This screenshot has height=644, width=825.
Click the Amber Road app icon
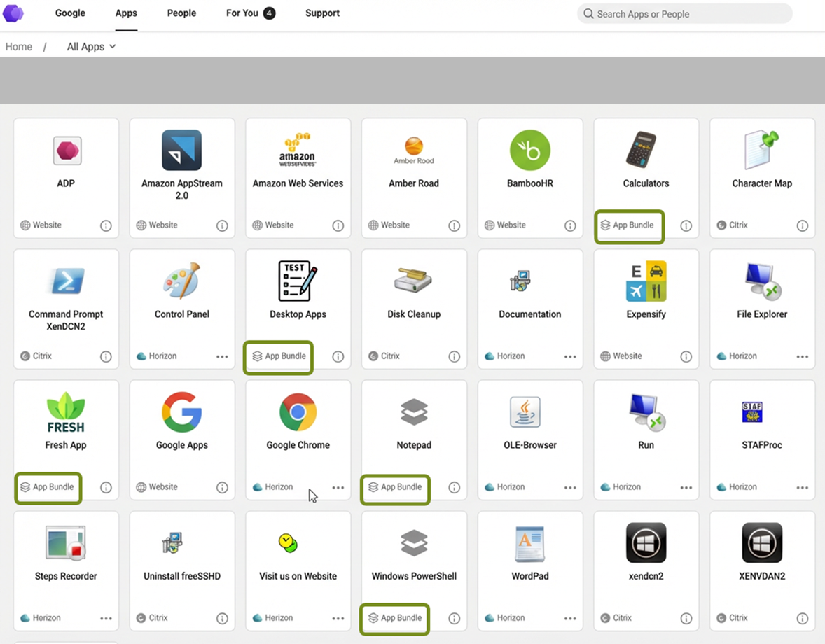pyautogui.click(x=414, y=150)
